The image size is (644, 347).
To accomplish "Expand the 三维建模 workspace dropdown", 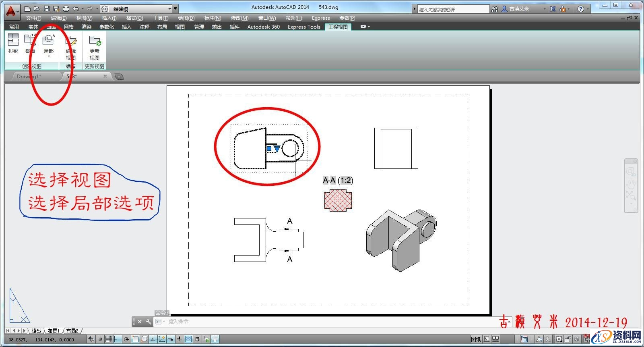I will [x=169, y=8].
